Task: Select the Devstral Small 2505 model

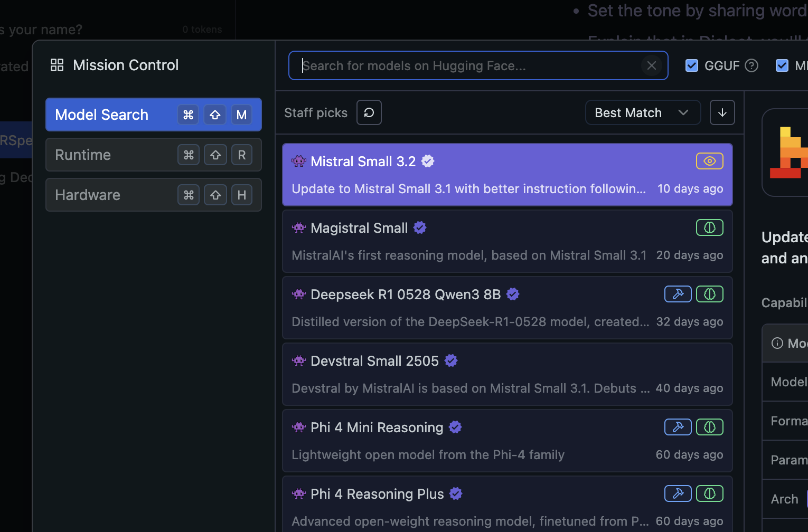Action: (508, 374)
